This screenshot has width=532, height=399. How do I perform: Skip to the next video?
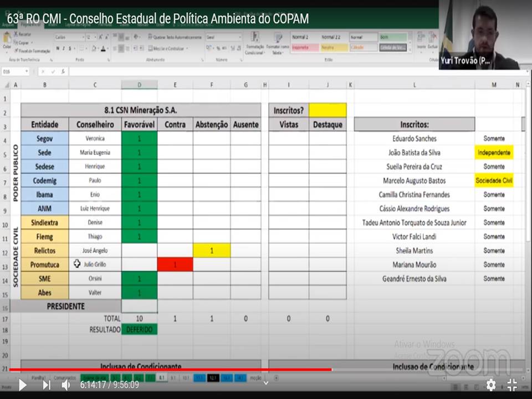47,385
